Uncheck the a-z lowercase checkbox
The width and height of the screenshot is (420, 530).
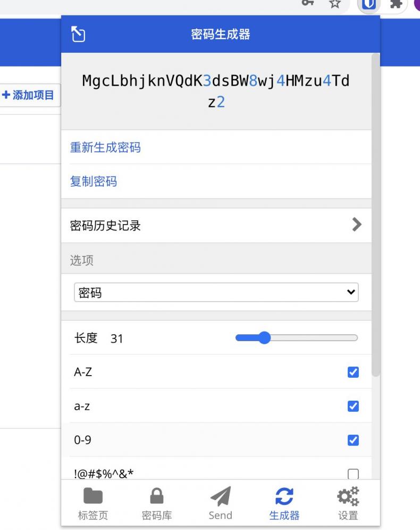click(353, 407)
